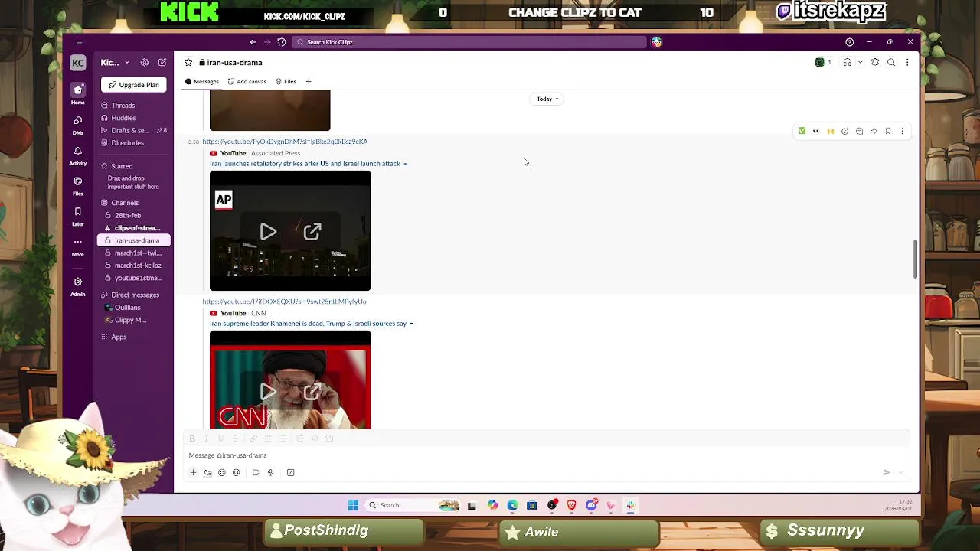Open more message actions menu
980x551 pixels.
pos(903,131)
